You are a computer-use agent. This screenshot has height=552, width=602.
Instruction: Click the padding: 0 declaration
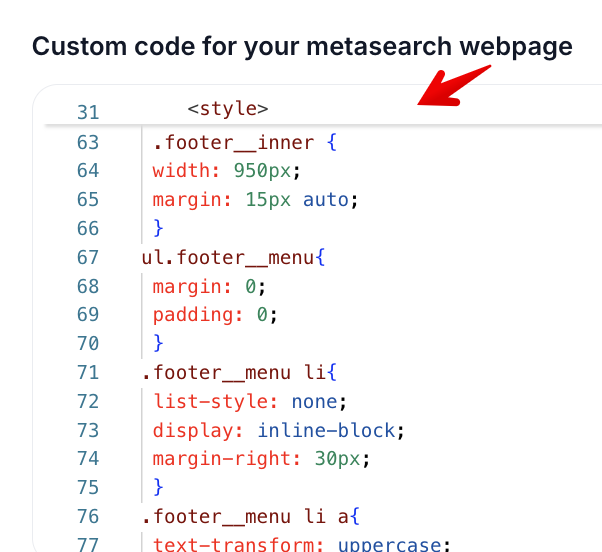pyautogui.click(x=215, y=315)
